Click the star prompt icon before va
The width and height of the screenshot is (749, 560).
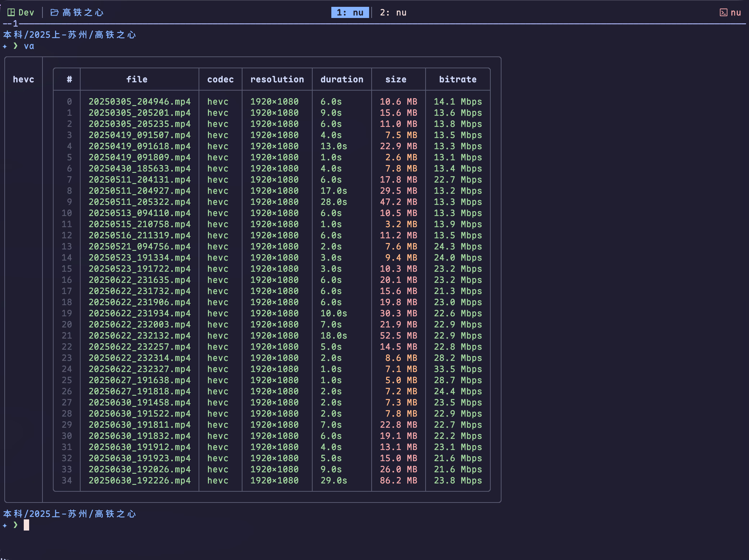[5, 46]
